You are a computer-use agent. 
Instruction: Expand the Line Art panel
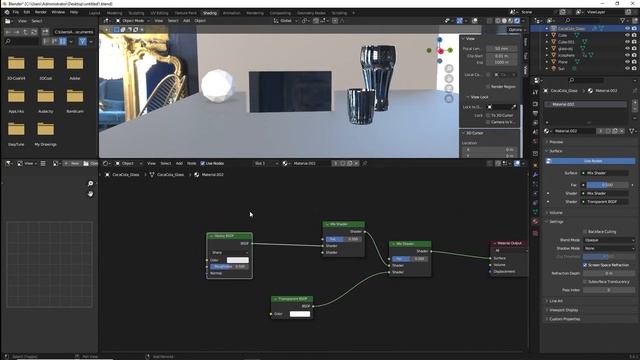coord(556,301)
